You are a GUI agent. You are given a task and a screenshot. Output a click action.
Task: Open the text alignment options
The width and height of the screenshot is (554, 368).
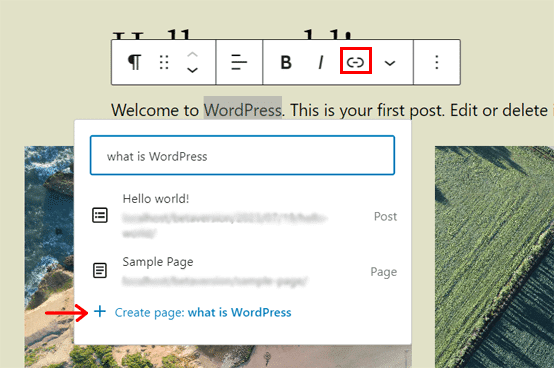239,62
